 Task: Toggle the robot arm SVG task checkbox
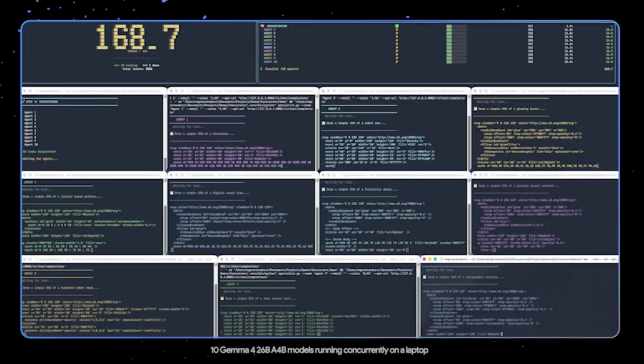click(x=323, y=123)
